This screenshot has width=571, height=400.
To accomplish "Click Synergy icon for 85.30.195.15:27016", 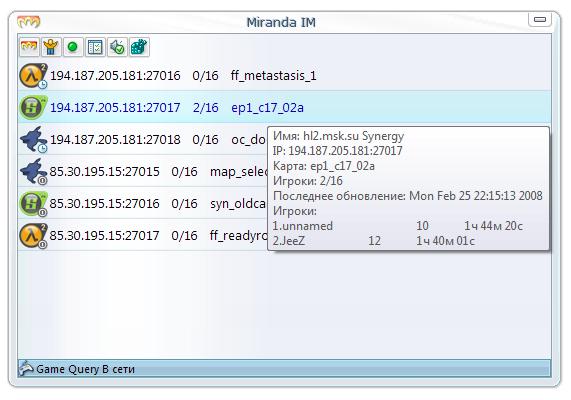I will pos(33,203).
